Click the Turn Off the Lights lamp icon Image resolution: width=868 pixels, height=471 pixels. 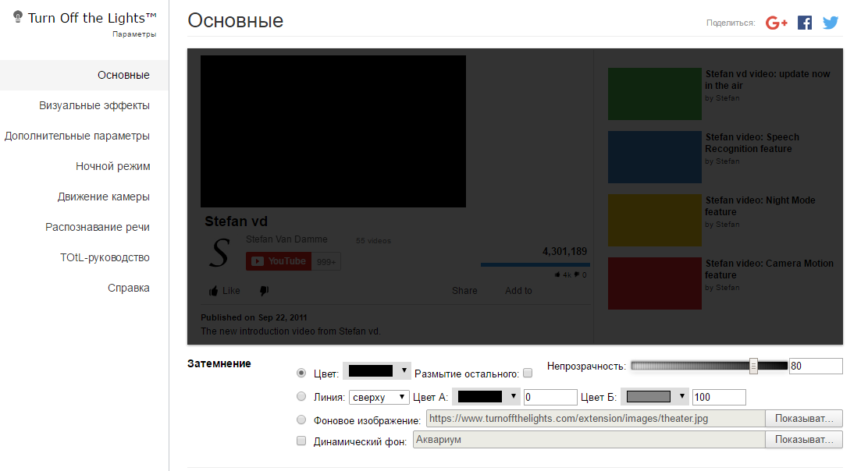pos(18,16)
